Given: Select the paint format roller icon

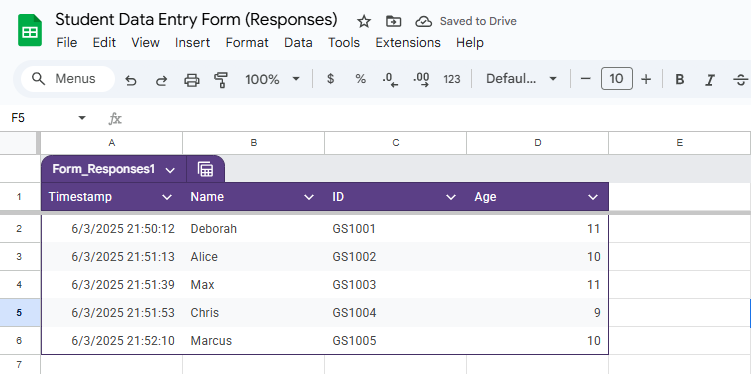Looking at the screenshot, I should click(x=221, y=79).
